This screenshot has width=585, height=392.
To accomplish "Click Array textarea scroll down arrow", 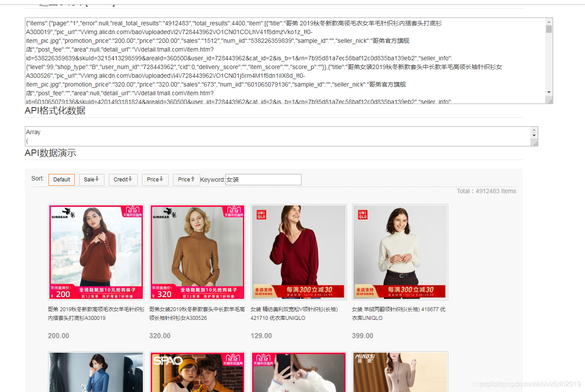I will pyautogui.click(x=534, y=135).
